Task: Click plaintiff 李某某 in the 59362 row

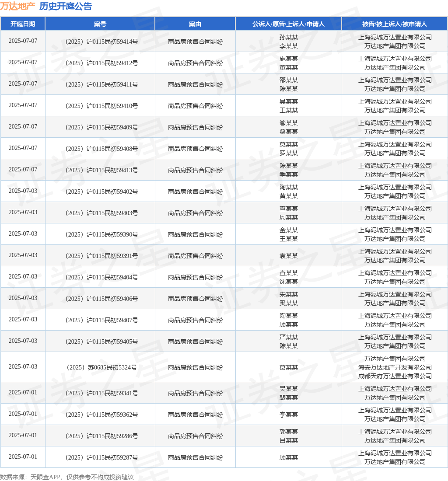Action: click(x=289, y=415)
